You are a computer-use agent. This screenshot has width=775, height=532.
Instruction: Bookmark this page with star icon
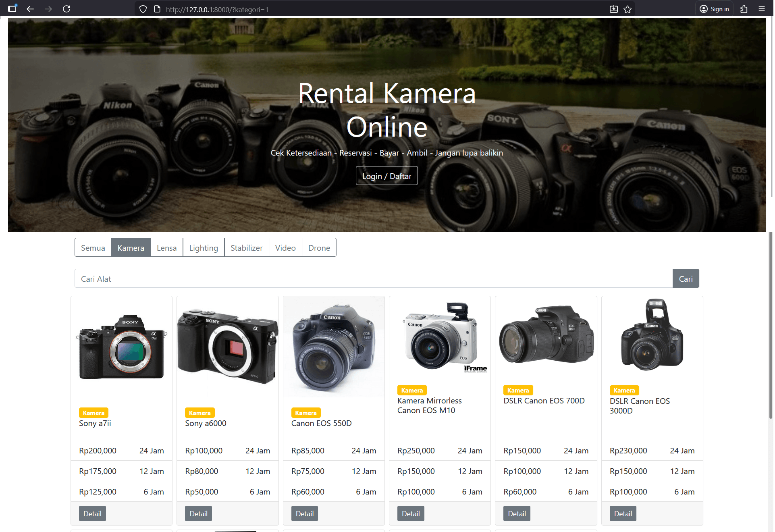point(627,9)
